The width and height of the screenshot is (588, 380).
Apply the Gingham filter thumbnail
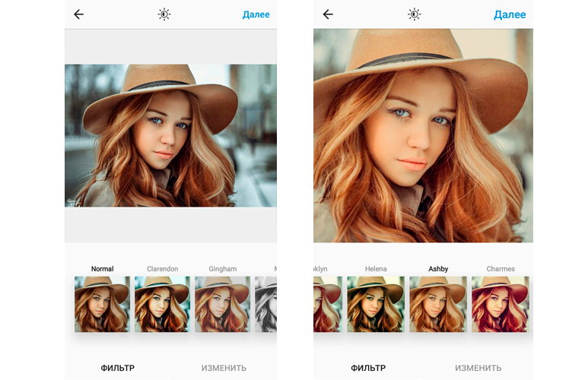click(x=222, y=303)
